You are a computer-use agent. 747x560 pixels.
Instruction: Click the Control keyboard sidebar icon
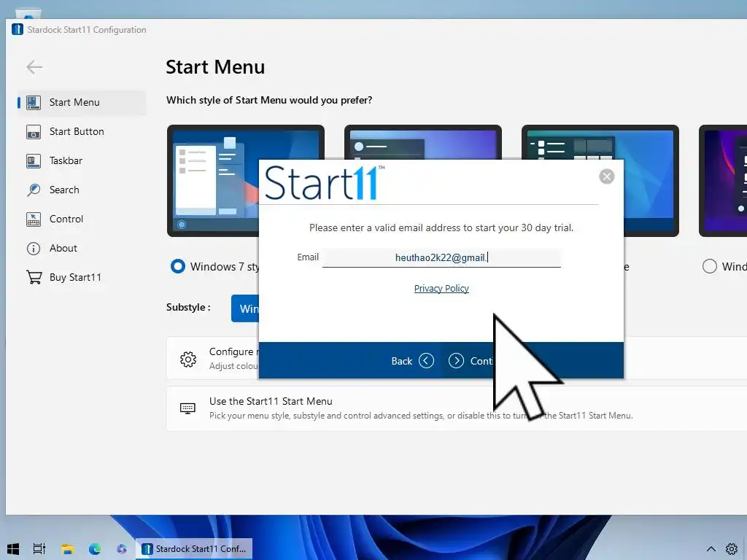click(34, 219)
